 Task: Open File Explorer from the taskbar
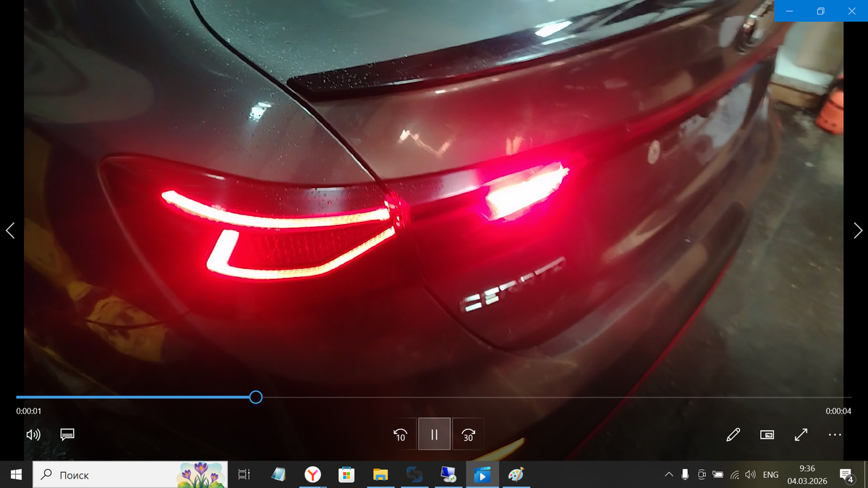pos(380,475)
